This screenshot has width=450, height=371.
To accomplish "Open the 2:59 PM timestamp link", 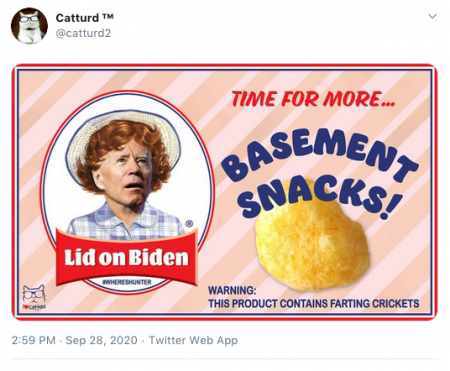I will pyautogui.click(x=33, y=340).
